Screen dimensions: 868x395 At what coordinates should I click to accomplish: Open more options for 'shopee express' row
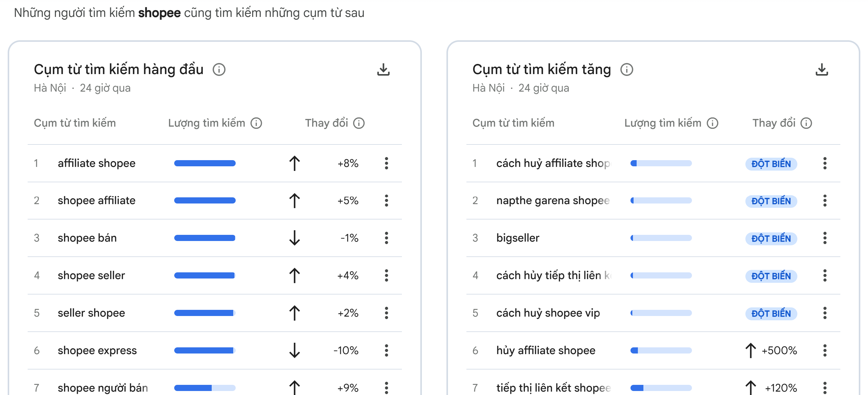click(x=387, y=350)
